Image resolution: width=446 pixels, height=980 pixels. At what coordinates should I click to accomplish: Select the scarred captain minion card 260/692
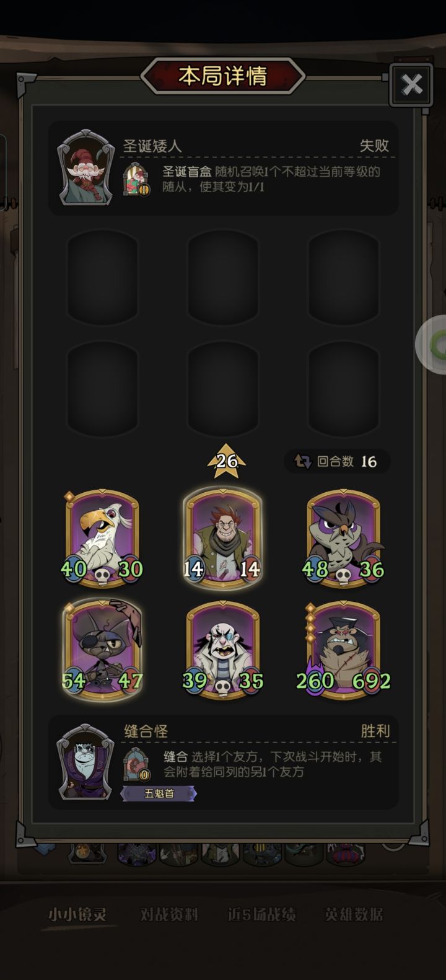344,650
